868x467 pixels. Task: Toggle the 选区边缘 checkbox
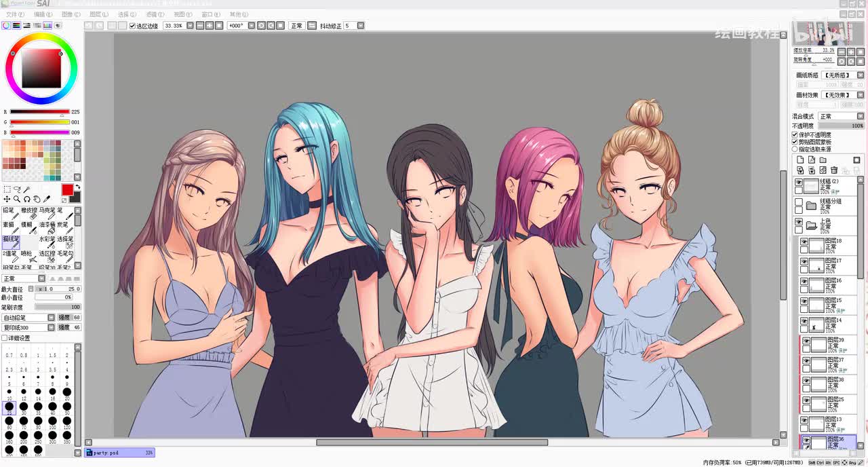click(x=132, y=26)
